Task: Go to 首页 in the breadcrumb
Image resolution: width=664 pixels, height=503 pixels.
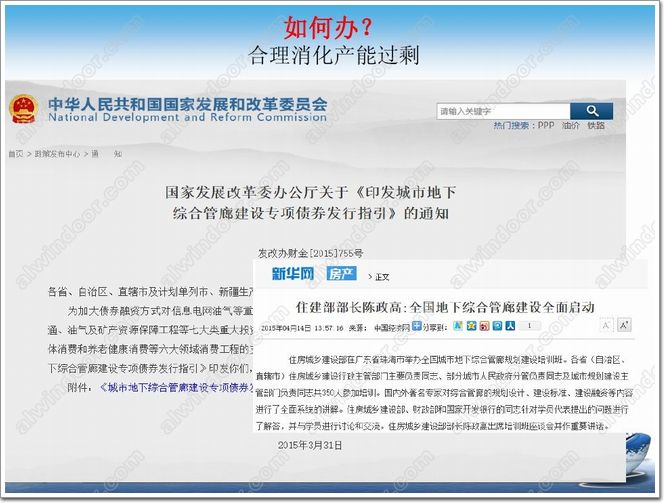Action: coord(16,154)
